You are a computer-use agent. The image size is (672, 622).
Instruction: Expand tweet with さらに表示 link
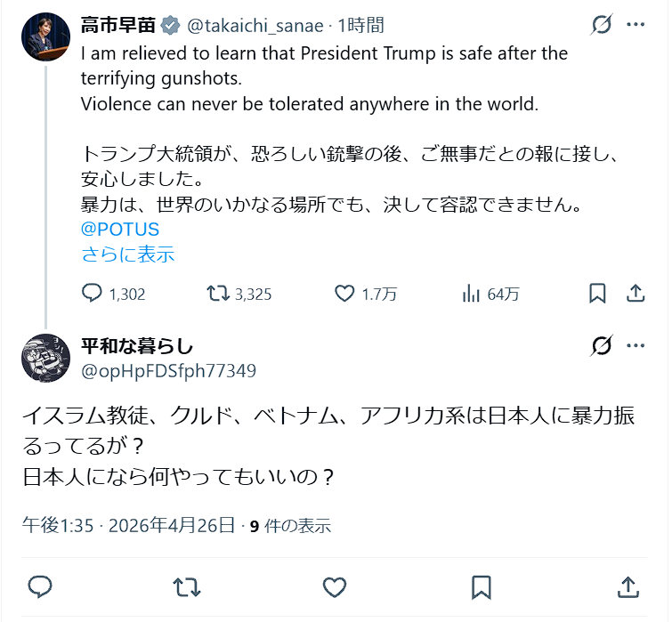(127, 254)
